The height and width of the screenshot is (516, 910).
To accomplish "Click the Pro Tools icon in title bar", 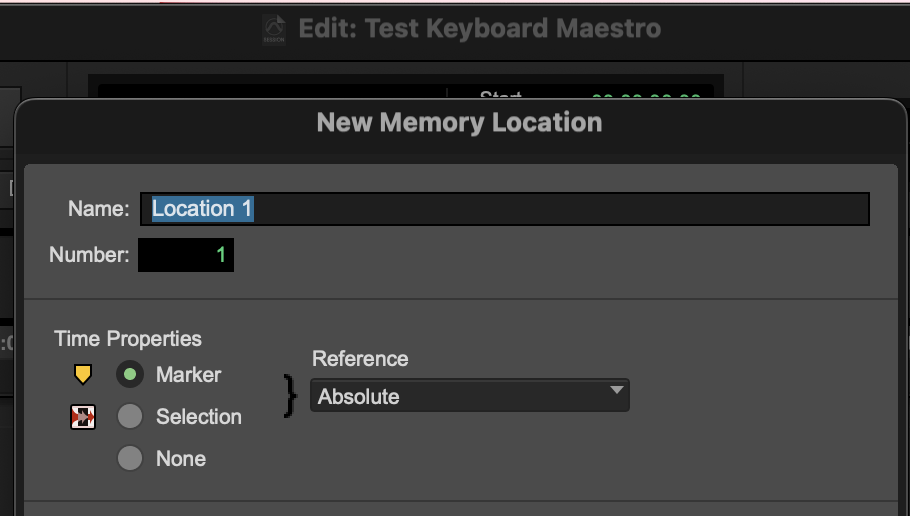I will 274,29.
